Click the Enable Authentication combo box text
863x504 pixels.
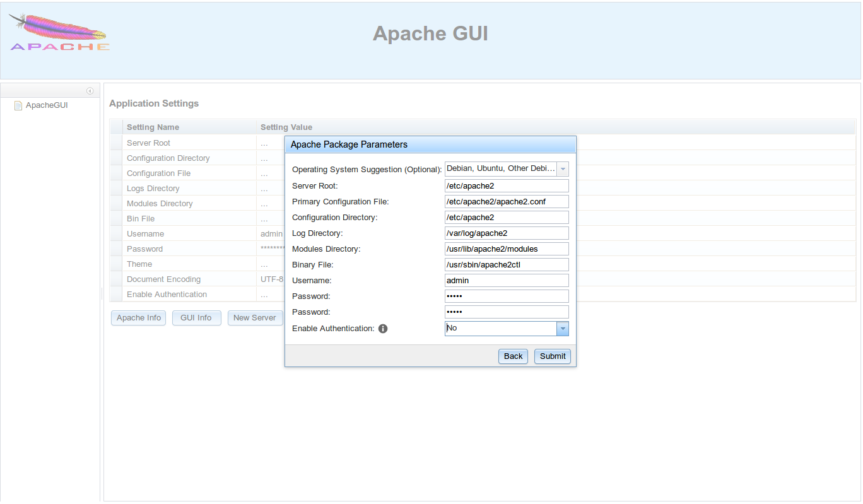[x=500, y=329]
